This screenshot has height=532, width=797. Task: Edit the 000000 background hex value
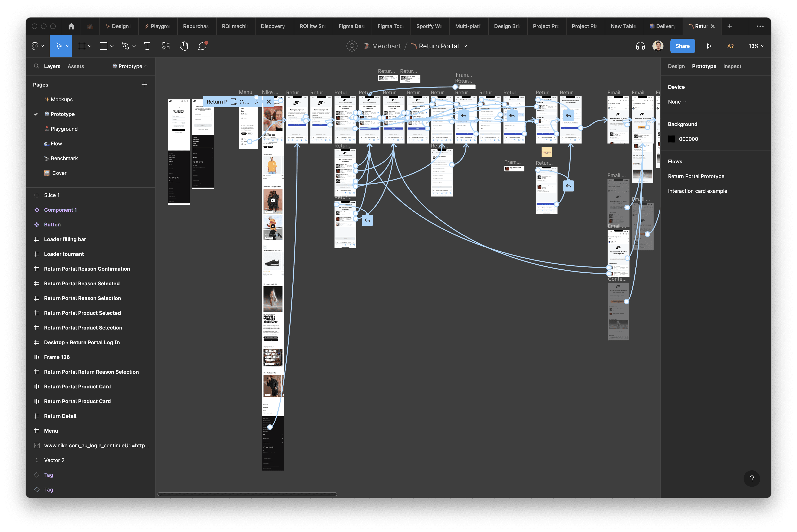click(688, 139)
